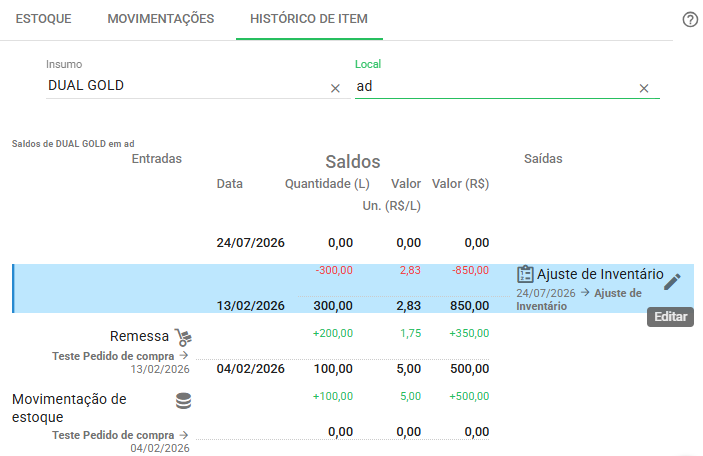
Task: Click the Remessa hand truck icon
Action: (x=183, y=337)
